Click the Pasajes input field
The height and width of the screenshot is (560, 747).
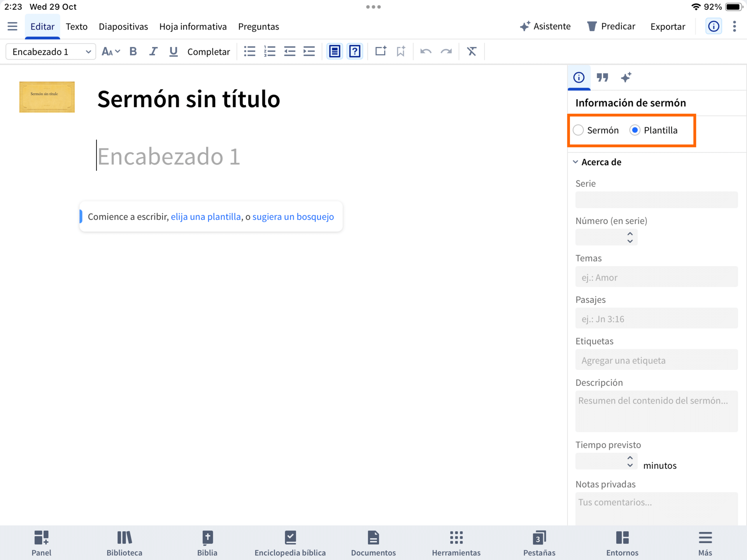point(656,318)
